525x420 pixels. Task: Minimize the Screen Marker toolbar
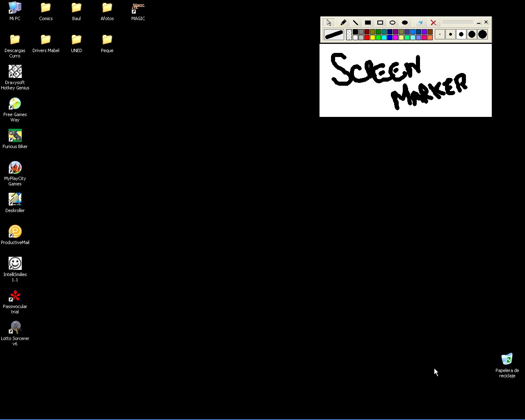[x=479, y=23]
